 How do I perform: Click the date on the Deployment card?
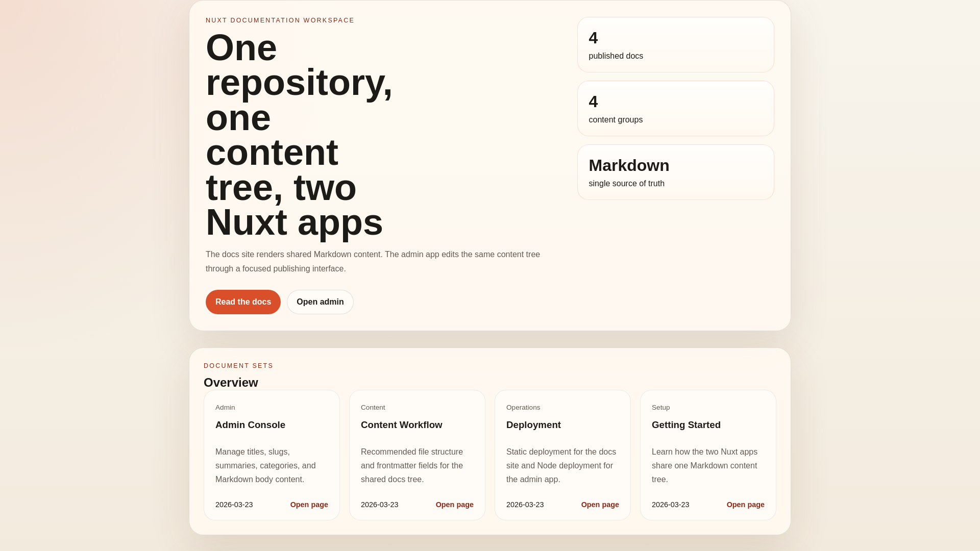click(x=525, y=505)
